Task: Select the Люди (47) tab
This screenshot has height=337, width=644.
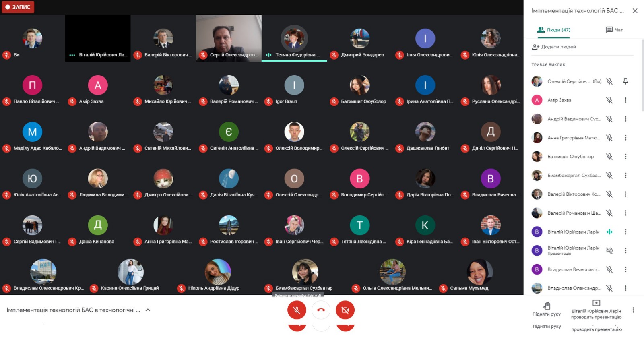Action: (554, 30)
